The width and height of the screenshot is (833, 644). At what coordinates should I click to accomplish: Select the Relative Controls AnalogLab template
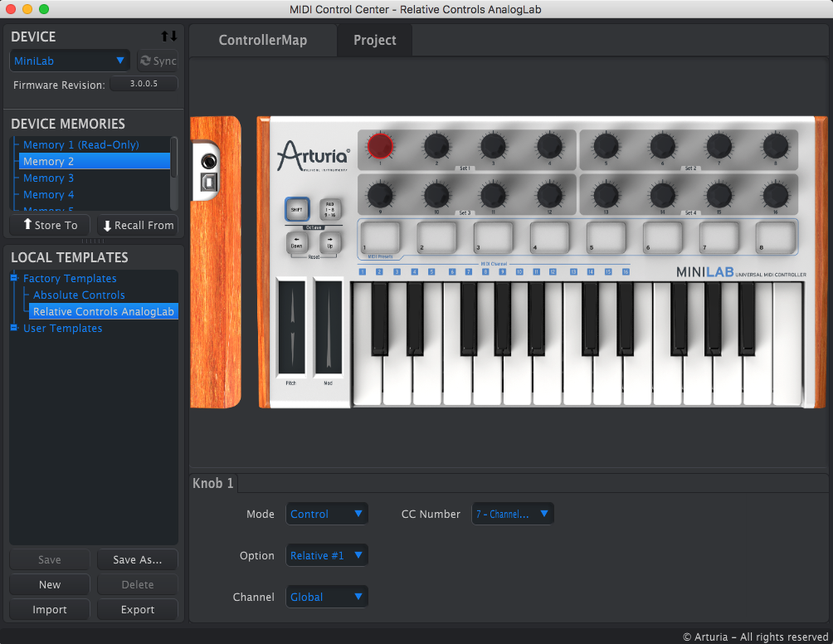(104, 311)
